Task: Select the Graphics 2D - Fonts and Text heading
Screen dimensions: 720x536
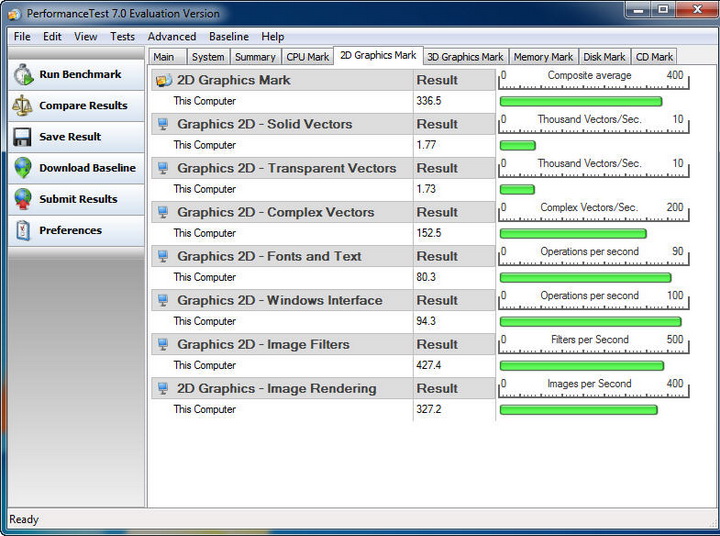Action: coord(269,256)
